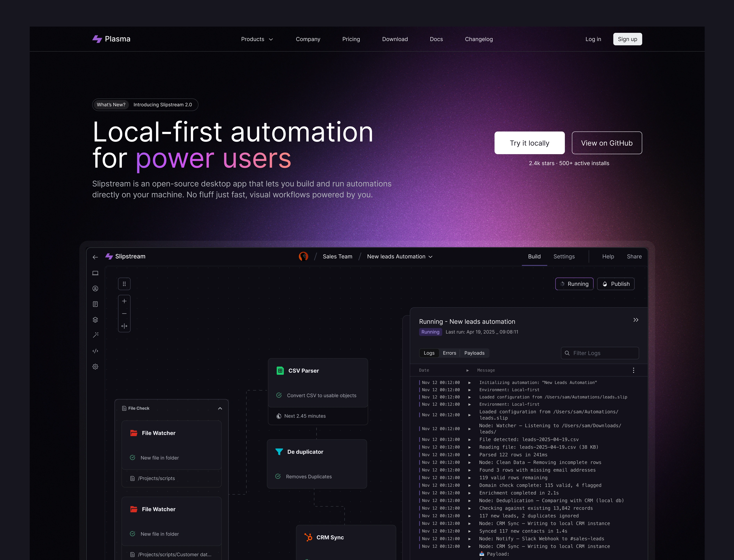Click check icon beside Convert CSV to usable objects

click(x=279, y=395)
